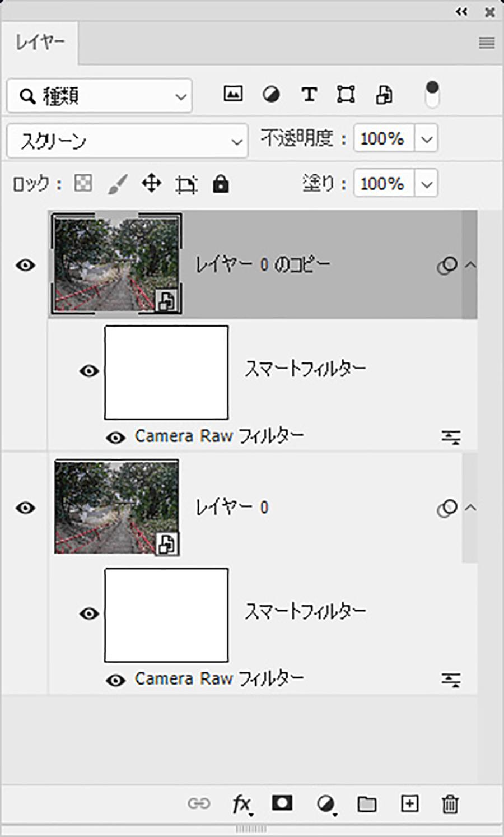Open the Layers panel hamburger menu
The image size is (504, 837).
pos(487,43)
